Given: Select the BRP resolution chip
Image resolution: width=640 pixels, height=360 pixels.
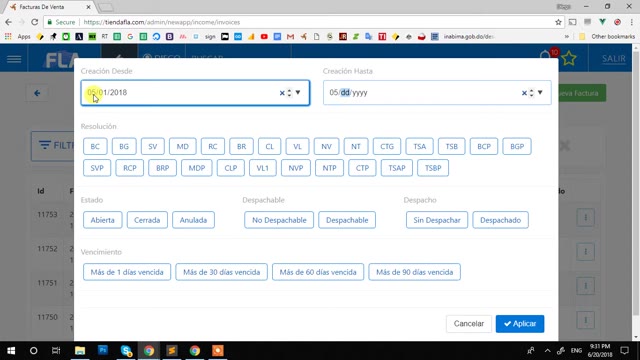Looking at the screenshot, I should tap(162, 168).
